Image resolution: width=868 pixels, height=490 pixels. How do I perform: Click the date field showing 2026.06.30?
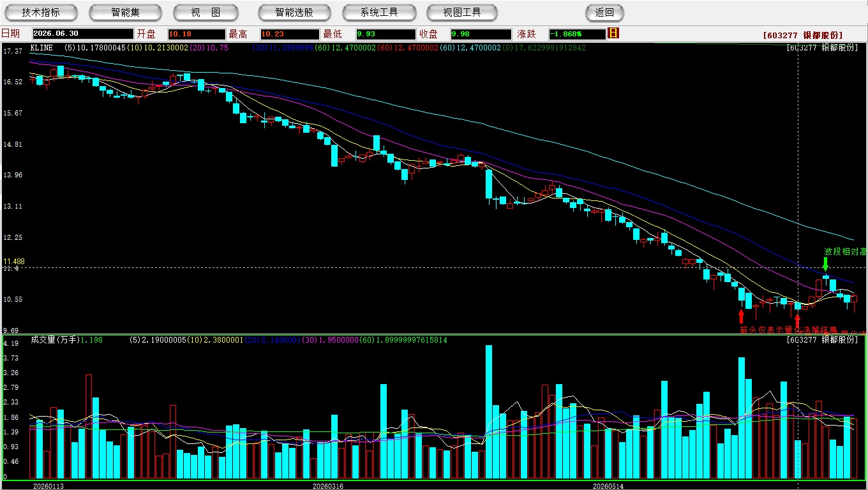83,34
